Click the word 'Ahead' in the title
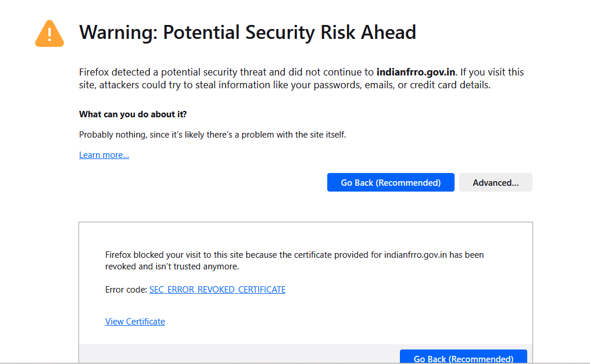The width and height of the screenshot is (590, 364). [x=389, y=33]
